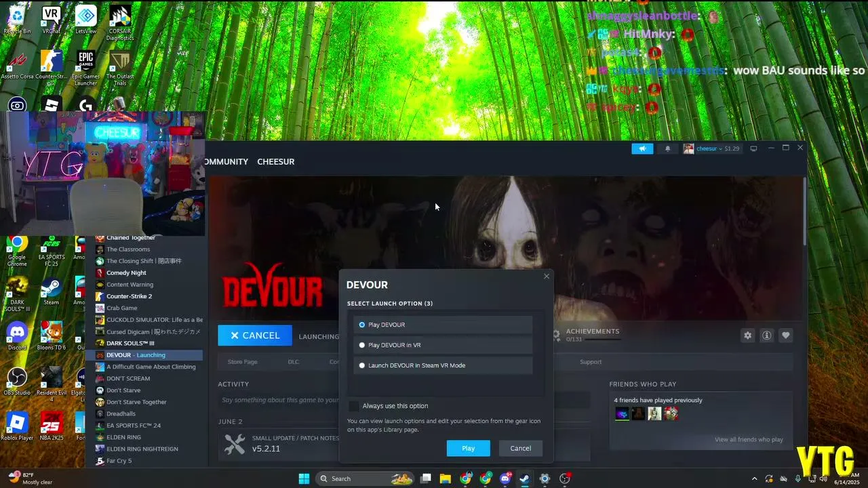
Task: Open Steam notifications bell
Action: [667, 148]
